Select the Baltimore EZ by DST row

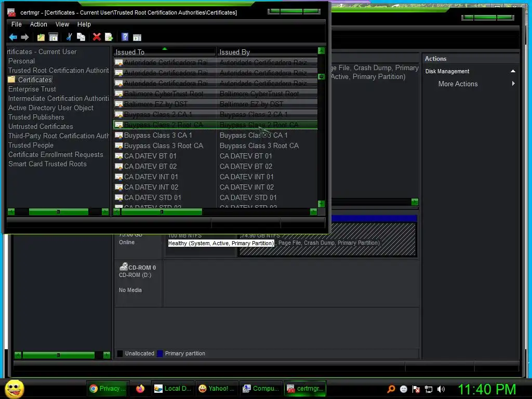(215, 104)
